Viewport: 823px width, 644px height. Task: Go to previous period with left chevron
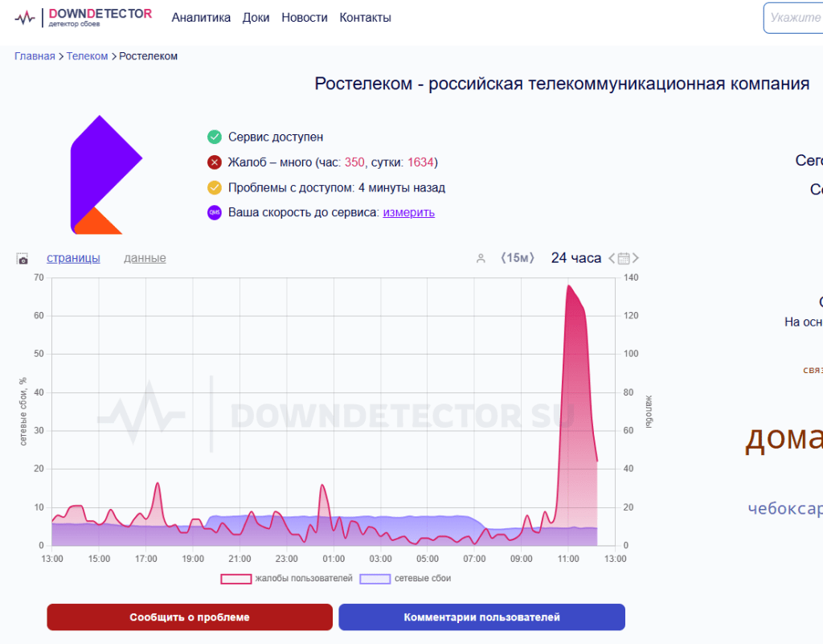coord(612,258)
